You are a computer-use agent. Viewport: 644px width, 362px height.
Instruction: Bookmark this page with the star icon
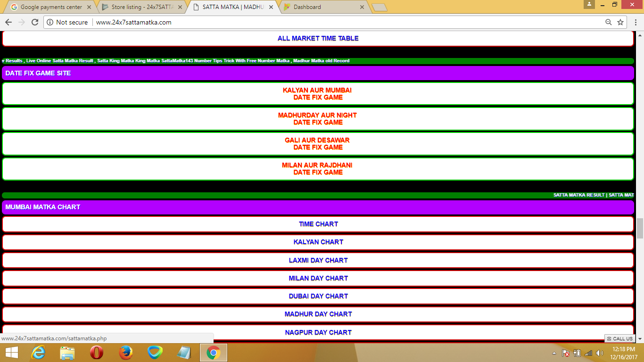[620, 22]
